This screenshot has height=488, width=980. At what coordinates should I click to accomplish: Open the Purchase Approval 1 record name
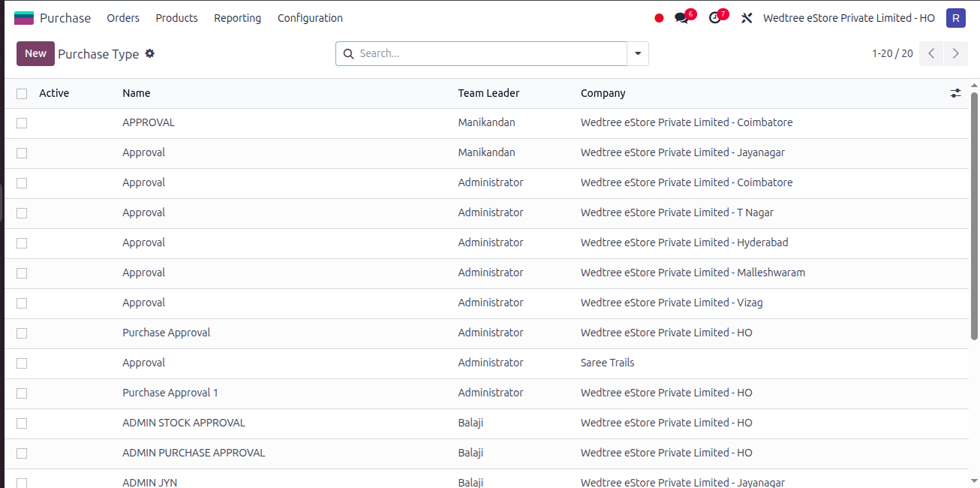[x=170, y=393]
